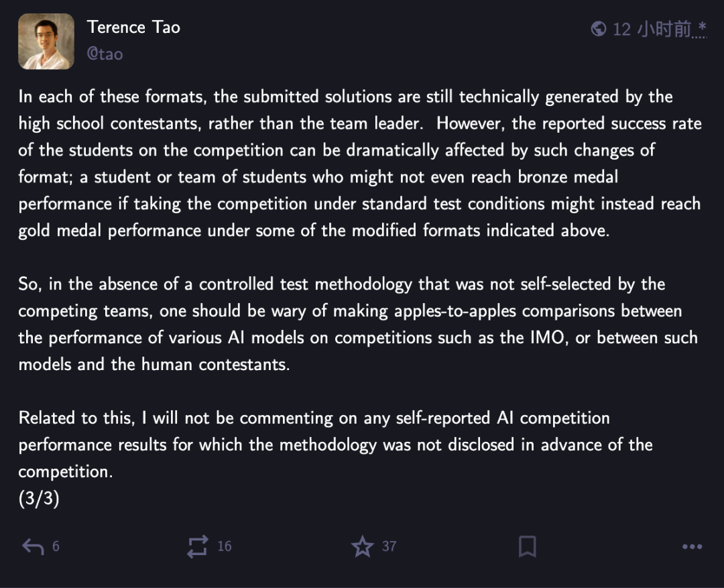724x588 pixels.
Task: Click the paragraph starting 'In each of these formats'
Action: tap(360, 164)
